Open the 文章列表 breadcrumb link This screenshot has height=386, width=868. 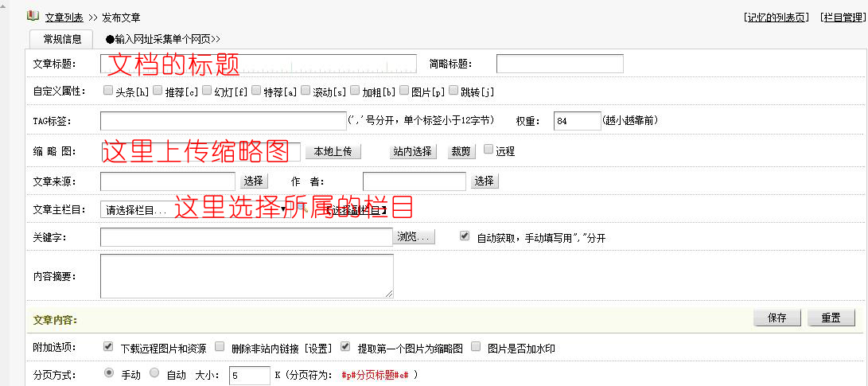pos(64,18)
